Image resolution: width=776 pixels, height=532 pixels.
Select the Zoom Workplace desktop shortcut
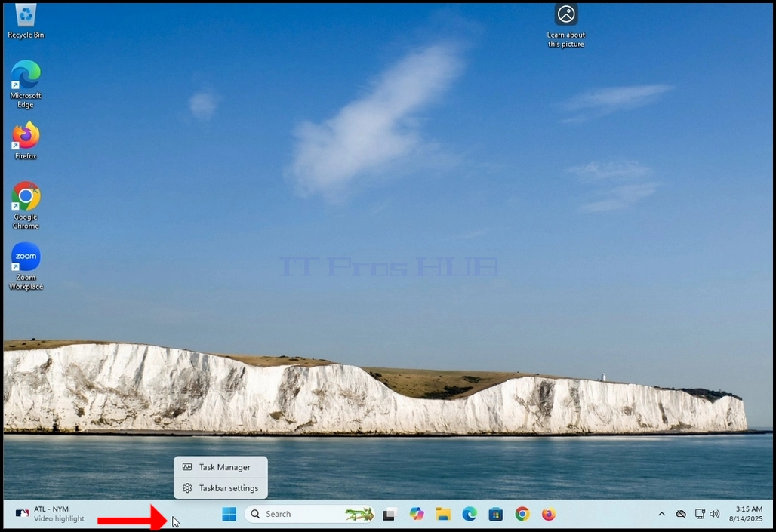[x=26, y=266]
